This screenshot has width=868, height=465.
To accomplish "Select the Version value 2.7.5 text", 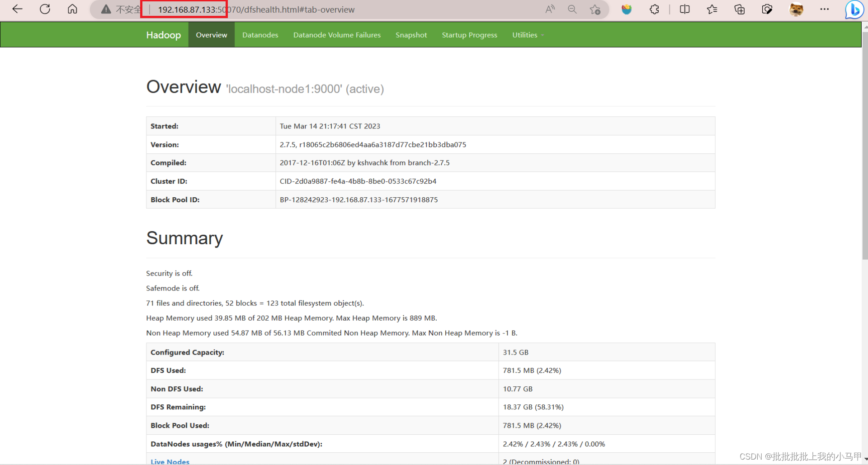I will (373, 145).
